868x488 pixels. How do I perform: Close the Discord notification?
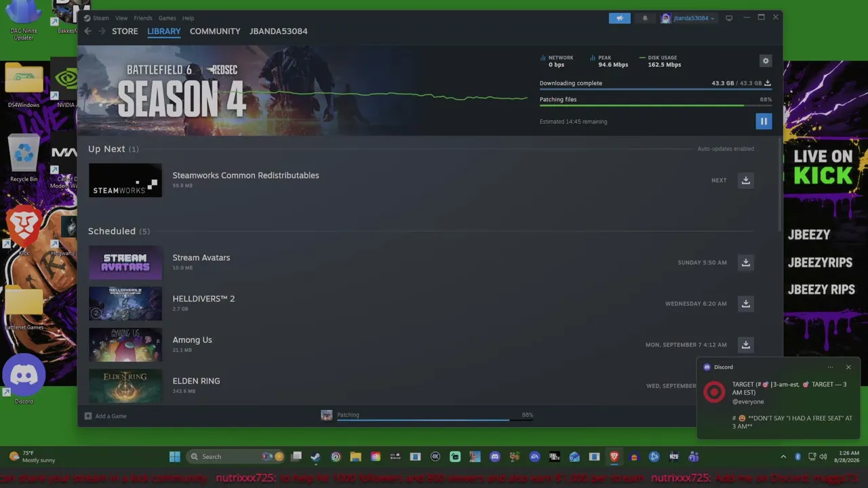(848, 367)
